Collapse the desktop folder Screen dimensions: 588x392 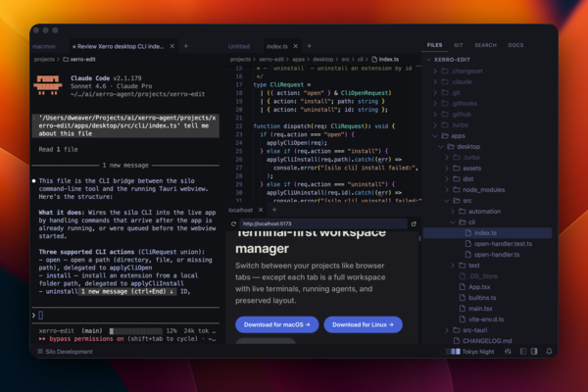[x=441, y=147]
